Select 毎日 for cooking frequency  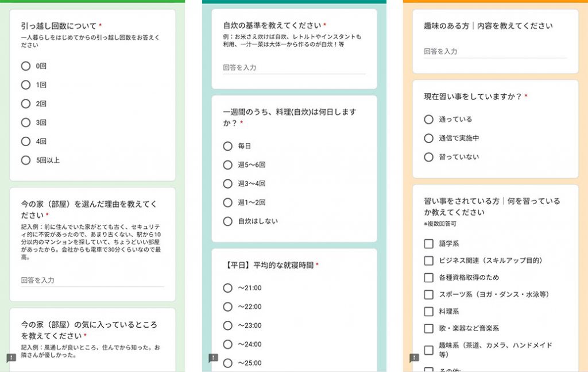227,146
